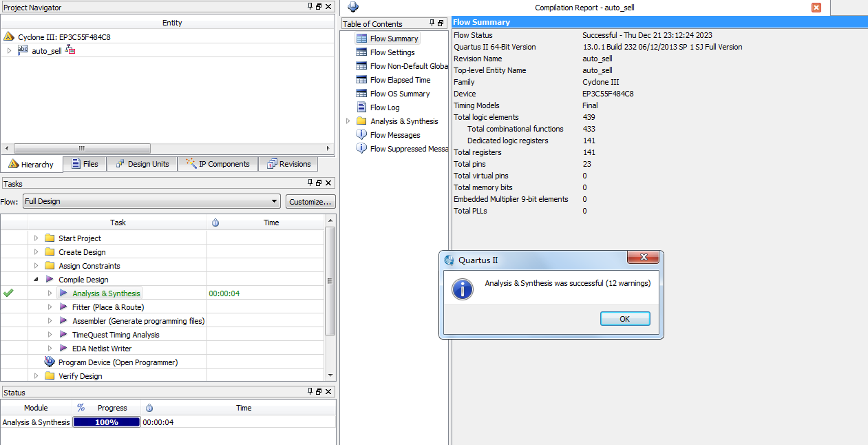This screenshot has height=445, width=868.
Task: Expand the Assign Constraints task folder
Action: click(36, 266)
